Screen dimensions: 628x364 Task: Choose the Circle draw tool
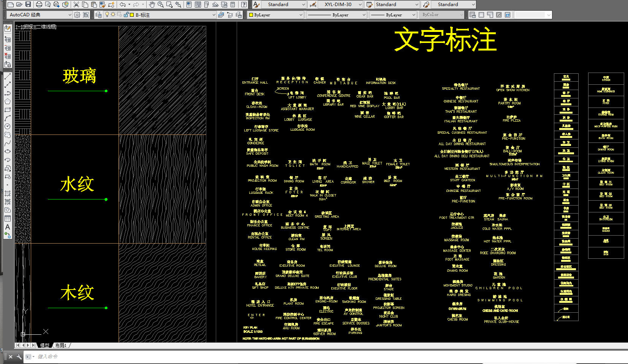(7, 127)
